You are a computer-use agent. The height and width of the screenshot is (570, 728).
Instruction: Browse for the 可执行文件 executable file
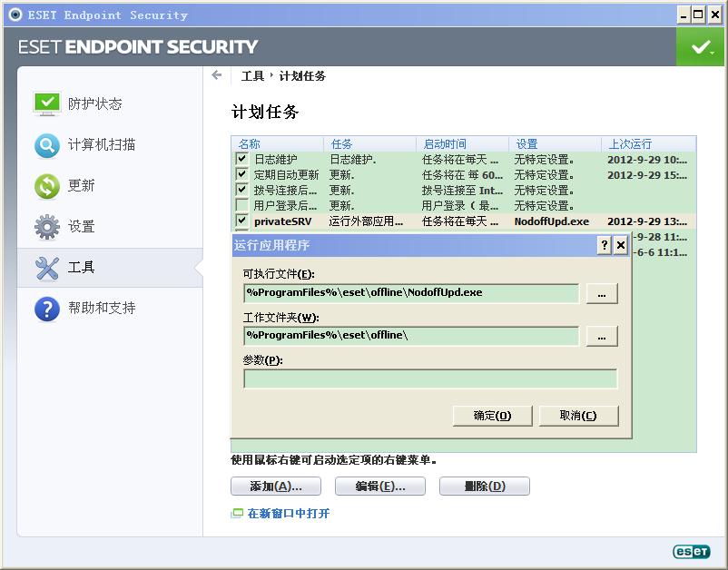click(602, 294)
